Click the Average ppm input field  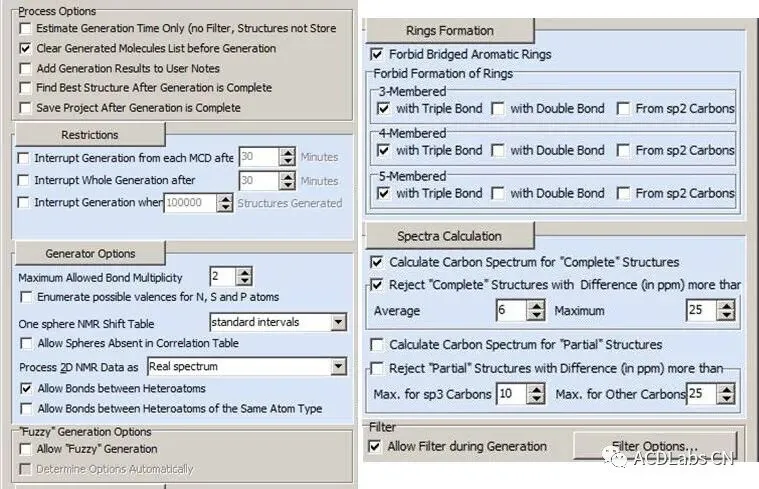tap(512, 310)
